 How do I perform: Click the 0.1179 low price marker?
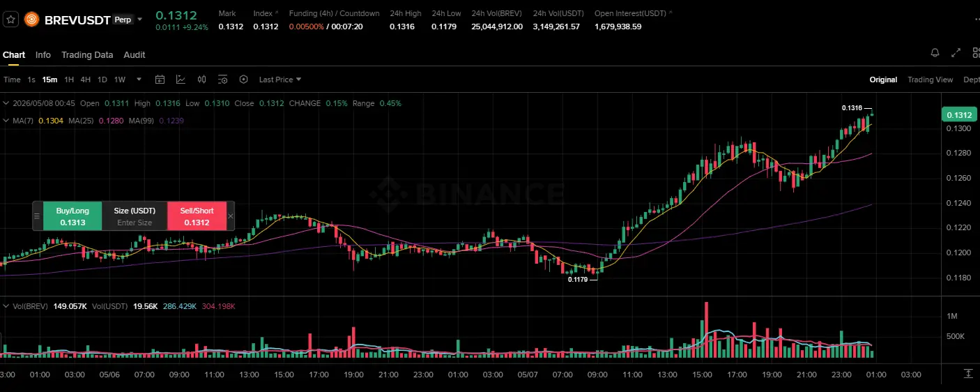click(578, 279)
